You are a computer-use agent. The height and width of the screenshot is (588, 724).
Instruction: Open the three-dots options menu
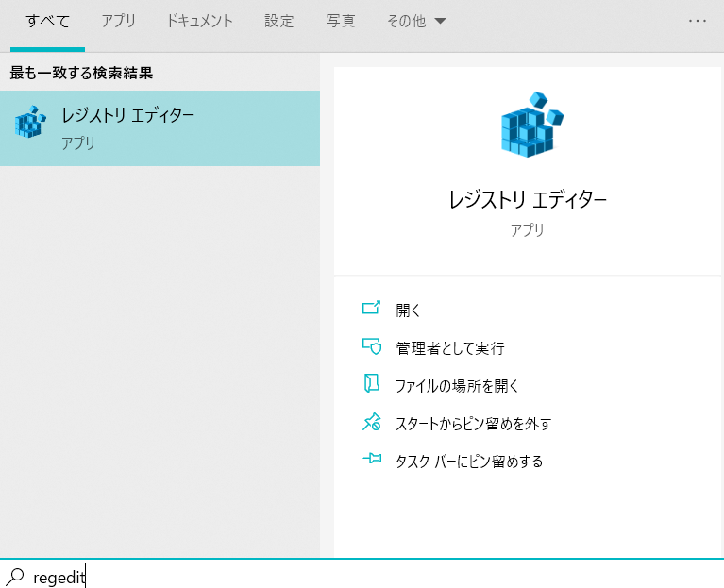tap(698, 21)
